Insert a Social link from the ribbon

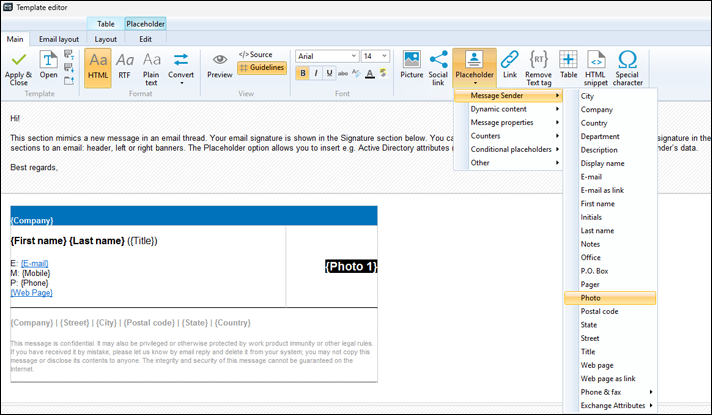[x=438, y=62]
